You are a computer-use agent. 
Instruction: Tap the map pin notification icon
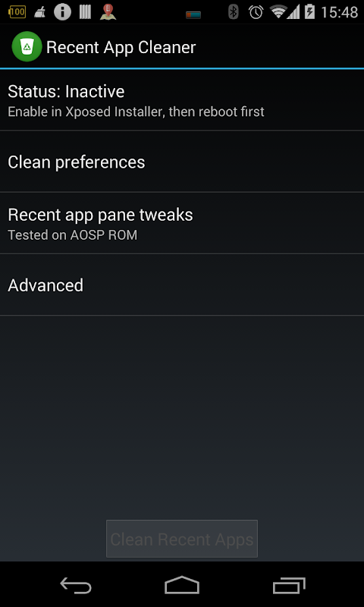(x=108, y=12)
